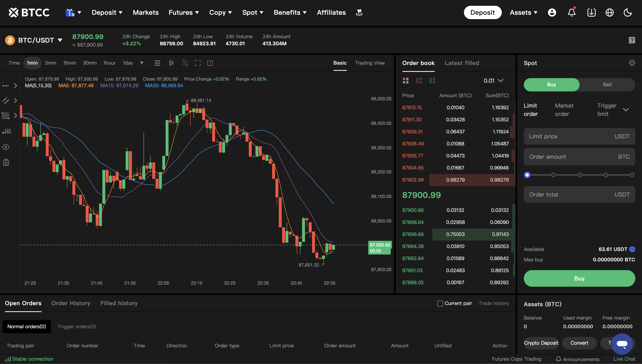The height and width of the screenshot is (364, 642).
Task: Switch order book to buys-only green view
Action: [433, 80]
